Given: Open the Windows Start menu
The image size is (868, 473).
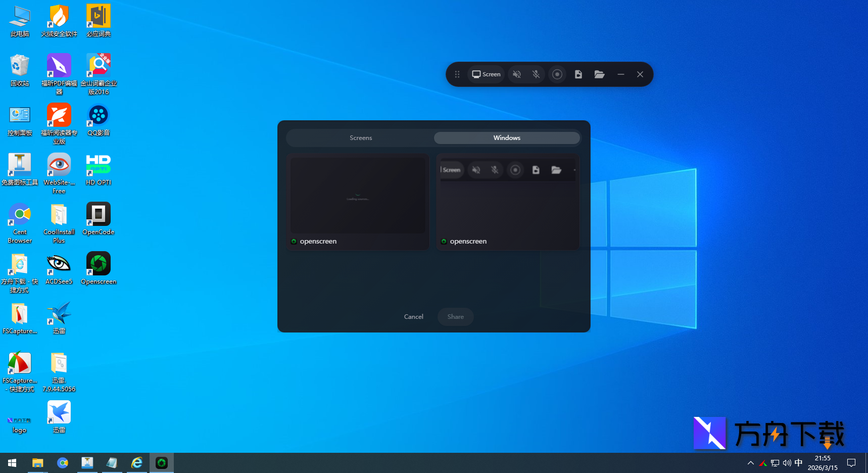Looking at the screenshot, I should pos(12,463).
